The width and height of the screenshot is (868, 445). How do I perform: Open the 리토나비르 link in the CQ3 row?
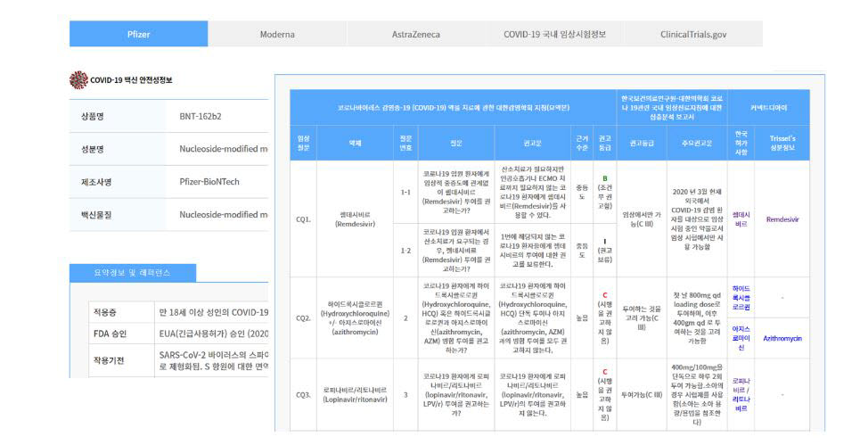click(x=741, y=403)
